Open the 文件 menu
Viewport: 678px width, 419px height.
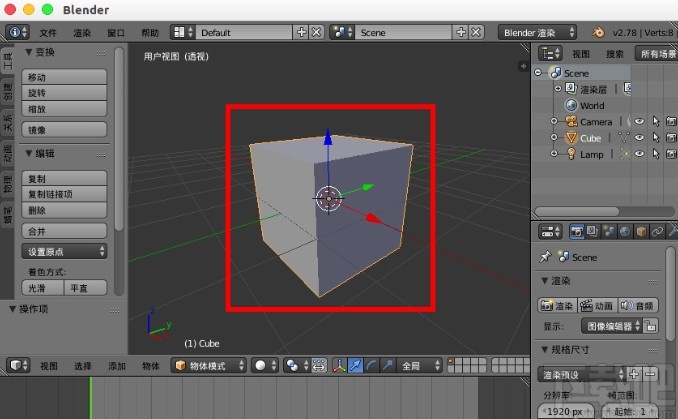48,33
